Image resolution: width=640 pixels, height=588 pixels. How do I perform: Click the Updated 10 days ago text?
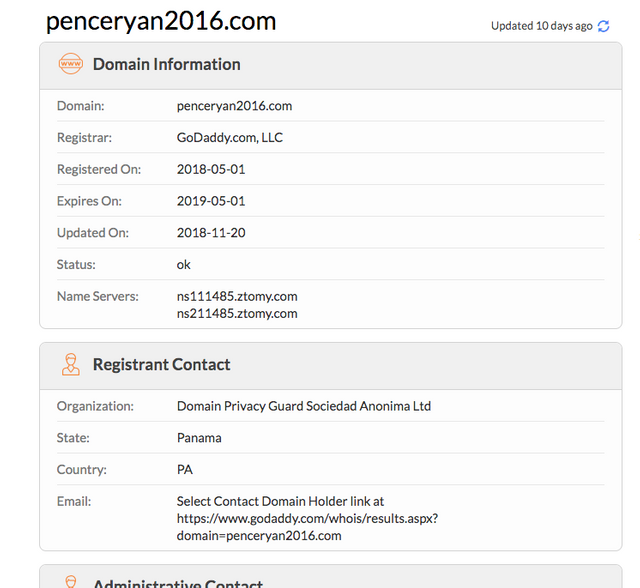(541, 26)
